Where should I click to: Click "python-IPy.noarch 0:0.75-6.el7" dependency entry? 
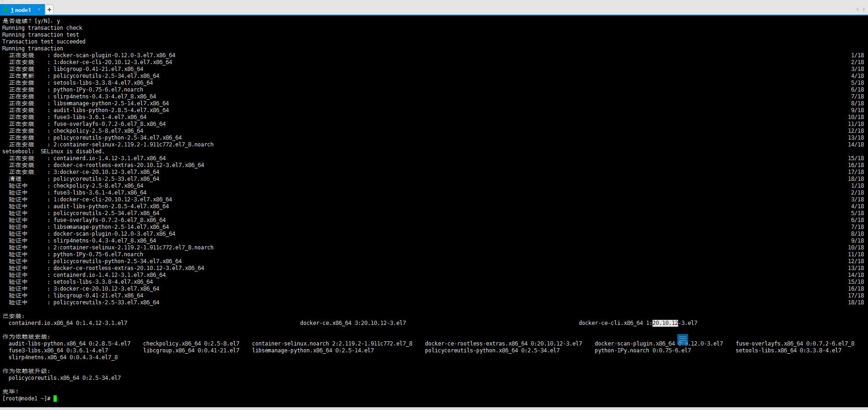click(x=643, y=351)
